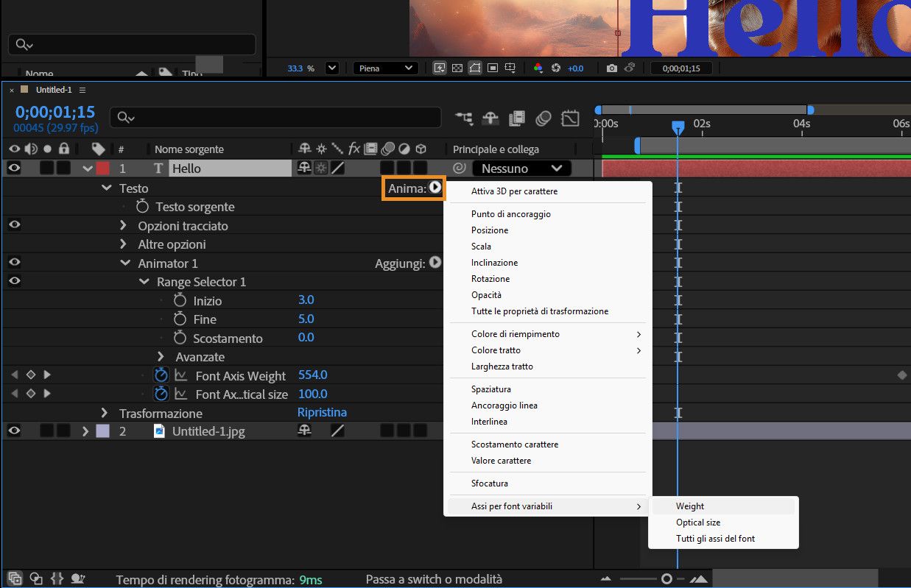Open parent dropdown showing Nessuno
Screen dimensions: 911x588
[x=521, y=169]
